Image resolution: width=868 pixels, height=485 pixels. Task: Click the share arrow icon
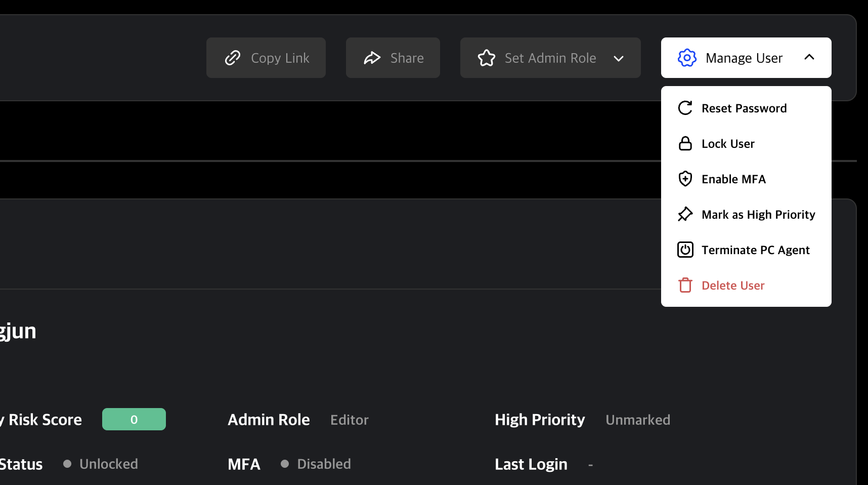[x=372, y=58]
